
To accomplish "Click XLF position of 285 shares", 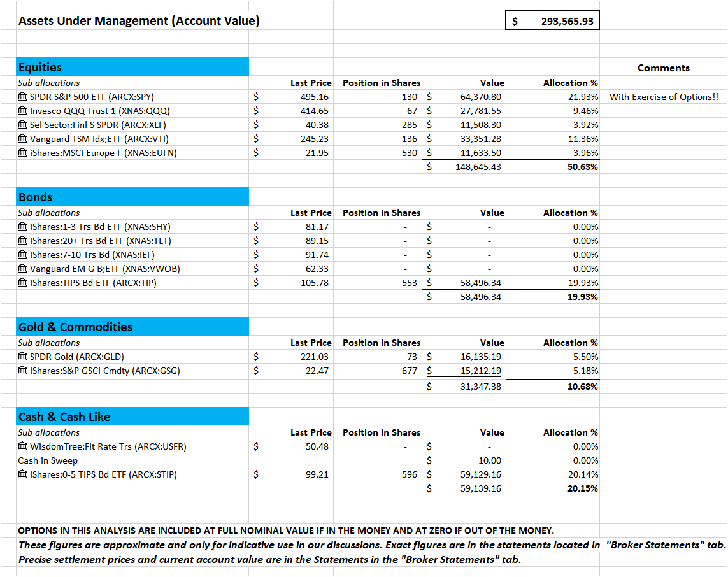I will pos(410,125).
